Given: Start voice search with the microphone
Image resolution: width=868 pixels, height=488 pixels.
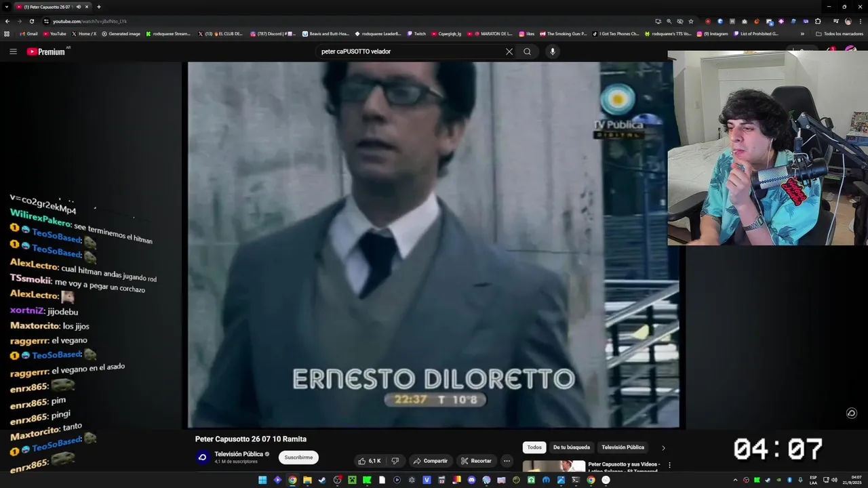Looking at the screenshot, I should (553, 52).
